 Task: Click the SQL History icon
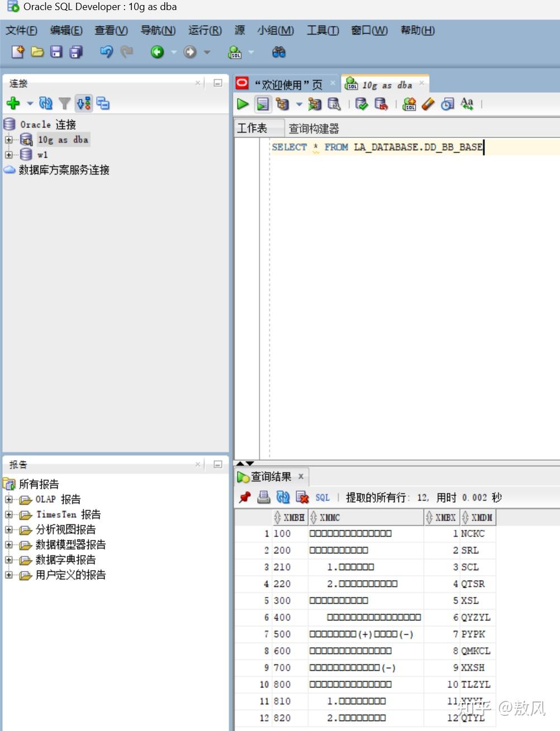coord(447,104)
